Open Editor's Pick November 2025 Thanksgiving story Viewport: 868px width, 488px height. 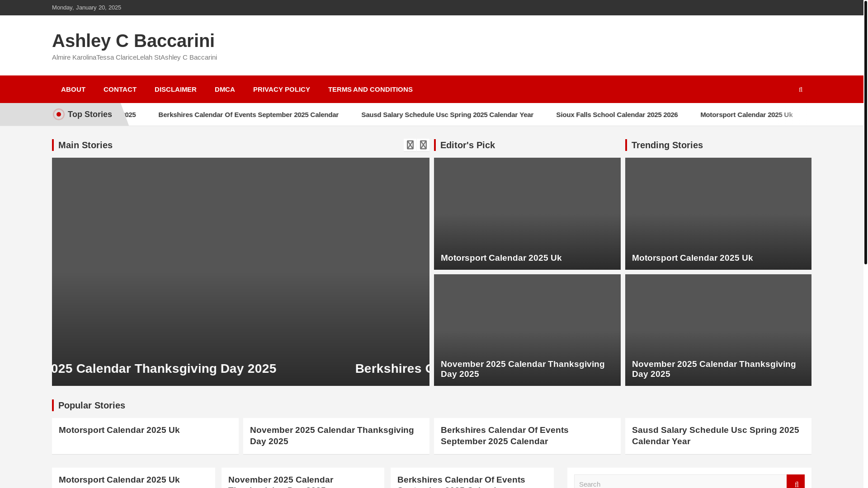[523, 369]
